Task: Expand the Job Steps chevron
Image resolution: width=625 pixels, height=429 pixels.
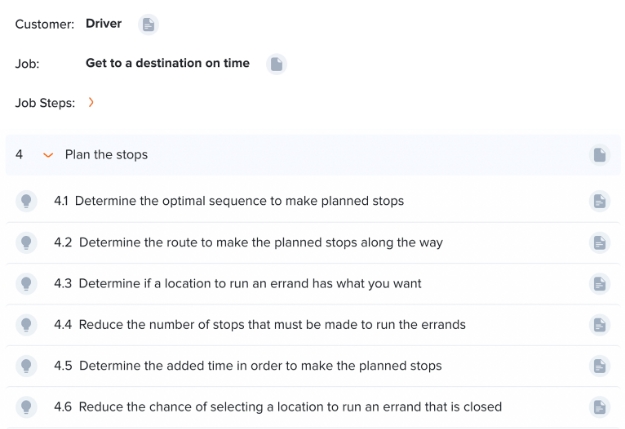Action: (91, 102)
